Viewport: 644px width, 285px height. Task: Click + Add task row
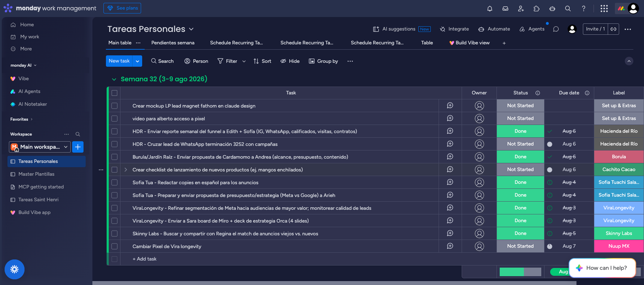pyautogui.click(x=144, y=259)
